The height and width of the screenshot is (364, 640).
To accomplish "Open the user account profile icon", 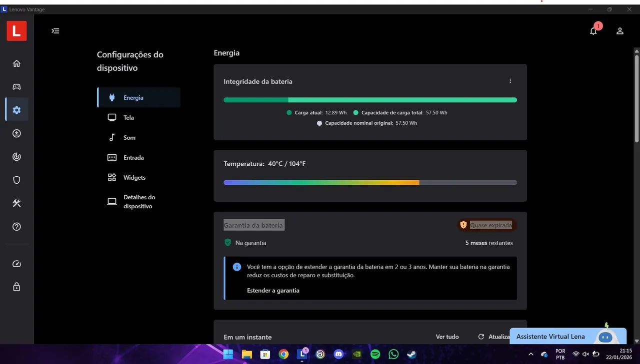I will coord(619,31).
